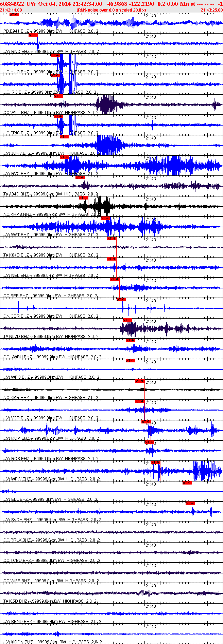This screenshot has width=223, height=644.
Task: Click the UW.VCR EHZ station label
Action: (16, 418)
